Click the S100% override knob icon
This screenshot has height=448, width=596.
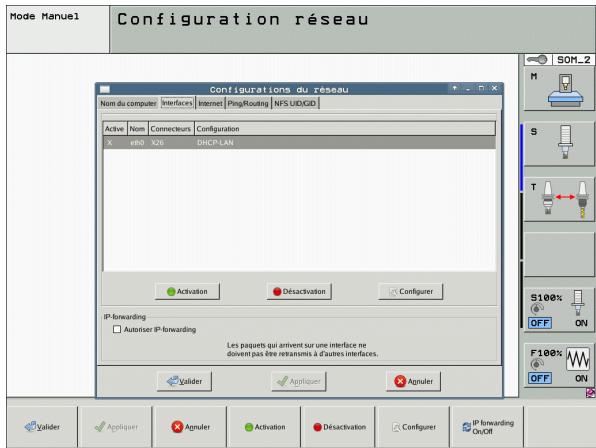pos(537,309)
